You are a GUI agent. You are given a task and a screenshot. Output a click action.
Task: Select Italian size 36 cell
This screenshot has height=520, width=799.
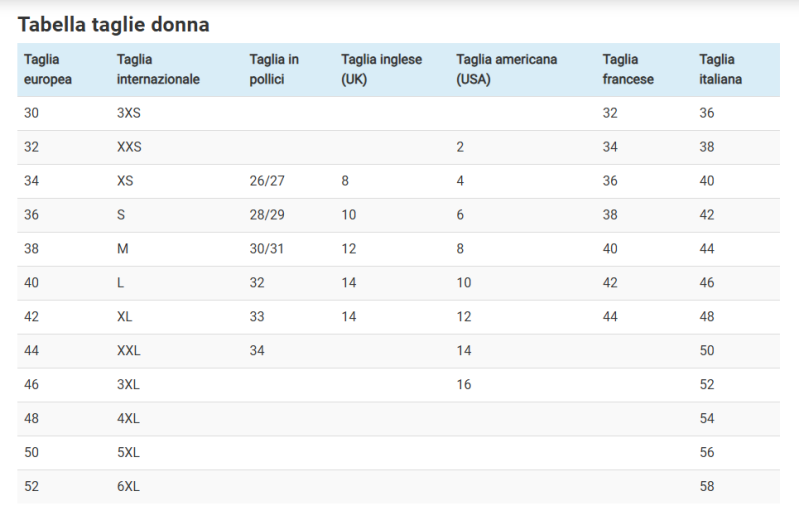(x=707, y=113)
